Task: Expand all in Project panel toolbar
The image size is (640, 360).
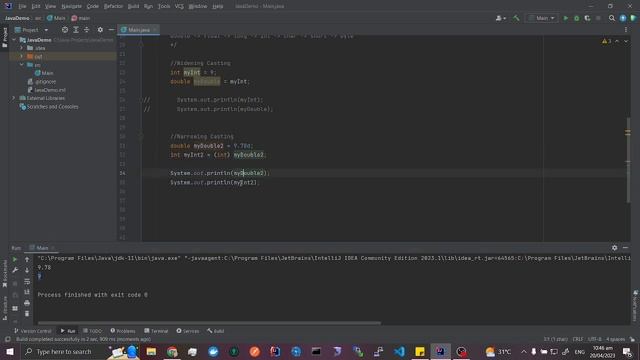Action: [76, 30]
